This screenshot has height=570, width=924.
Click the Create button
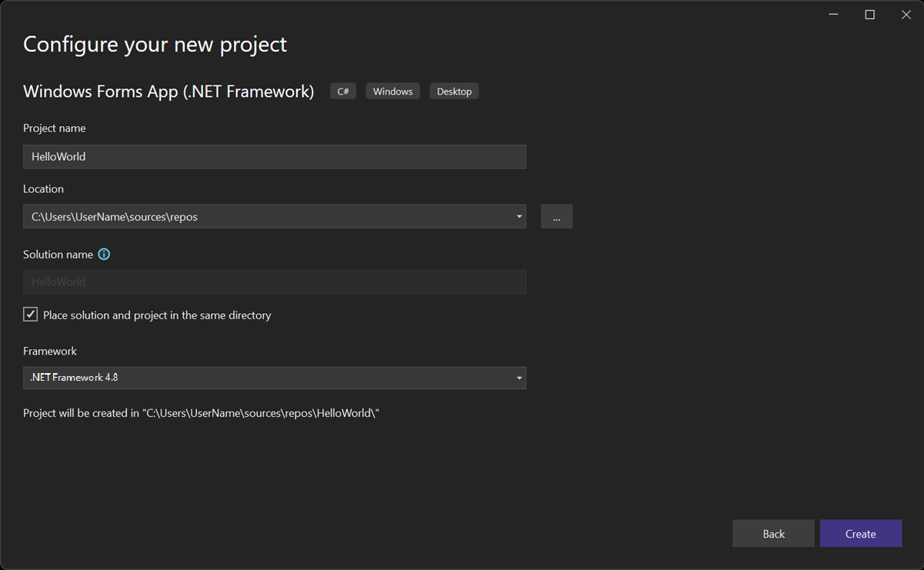pyautogui.click(x=861, y=533)
